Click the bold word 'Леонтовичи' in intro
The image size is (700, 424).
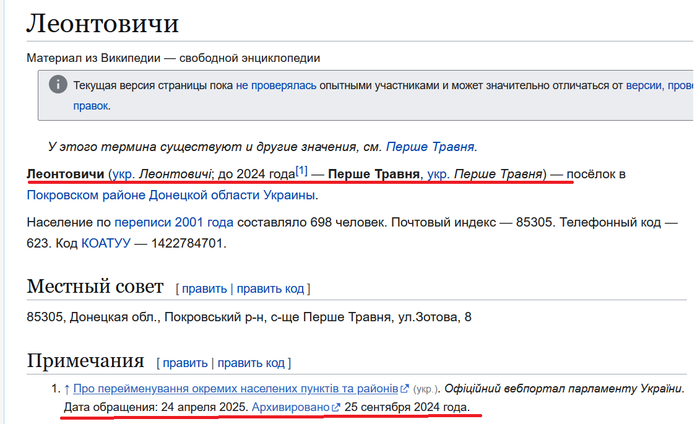click(x=66, y=174)
